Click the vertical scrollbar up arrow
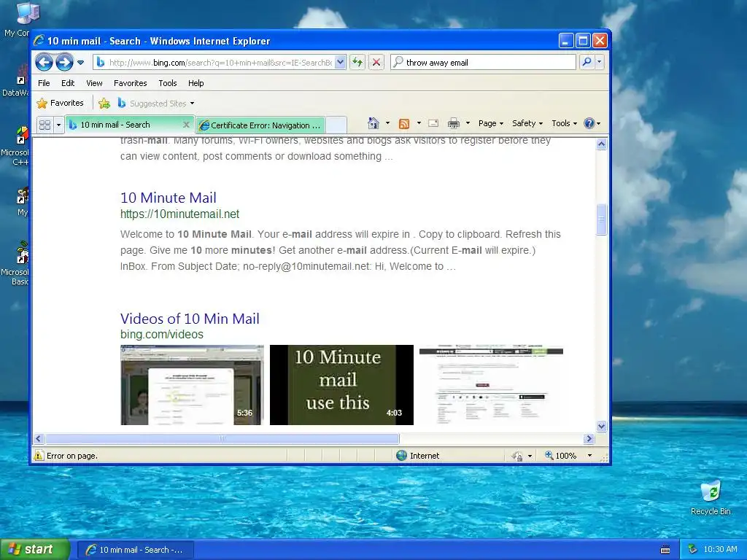 coord(601,144)
